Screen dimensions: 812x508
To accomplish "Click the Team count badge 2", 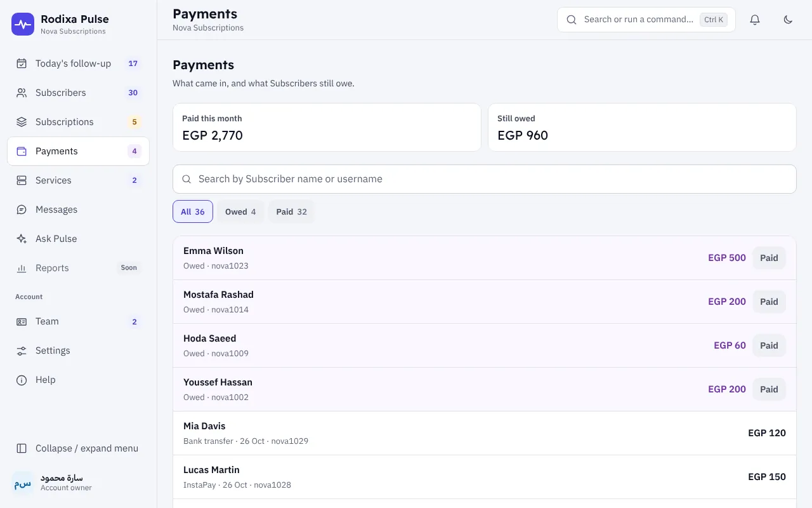I will [134, 321].
